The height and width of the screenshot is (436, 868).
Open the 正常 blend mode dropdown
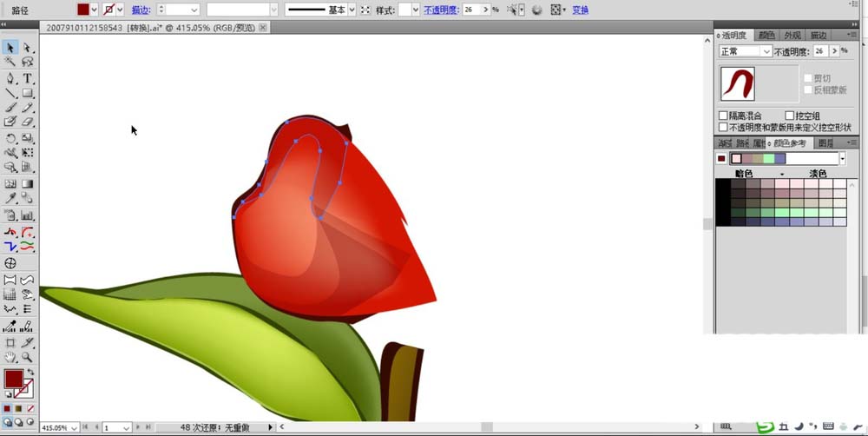(x=766, y=51)
